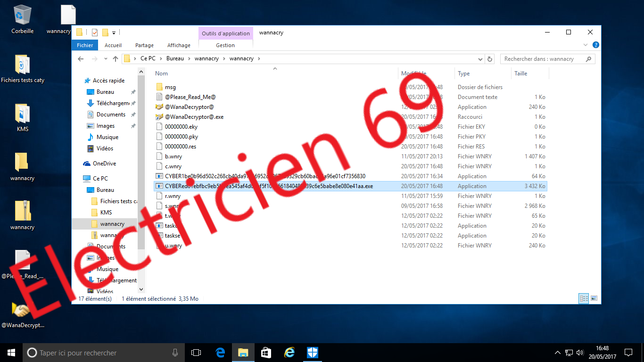Open Task View from the taskbar

[x=196, y=353]
